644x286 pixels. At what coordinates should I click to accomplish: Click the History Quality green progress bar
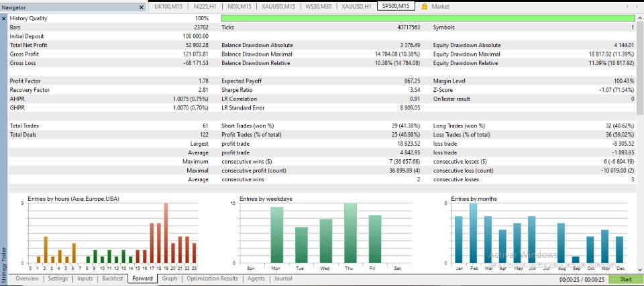(x=428, y=19)
